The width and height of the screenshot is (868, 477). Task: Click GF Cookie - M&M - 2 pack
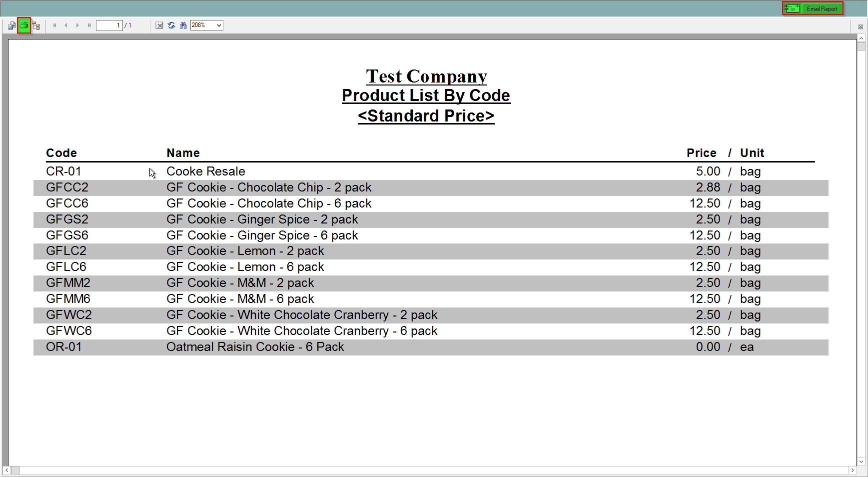(x=240, y=283)
